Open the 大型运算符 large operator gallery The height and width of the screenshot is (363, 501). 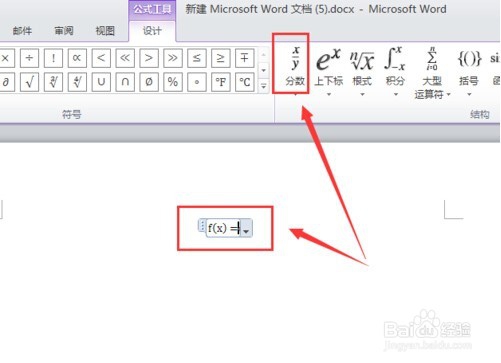(432, 72)
